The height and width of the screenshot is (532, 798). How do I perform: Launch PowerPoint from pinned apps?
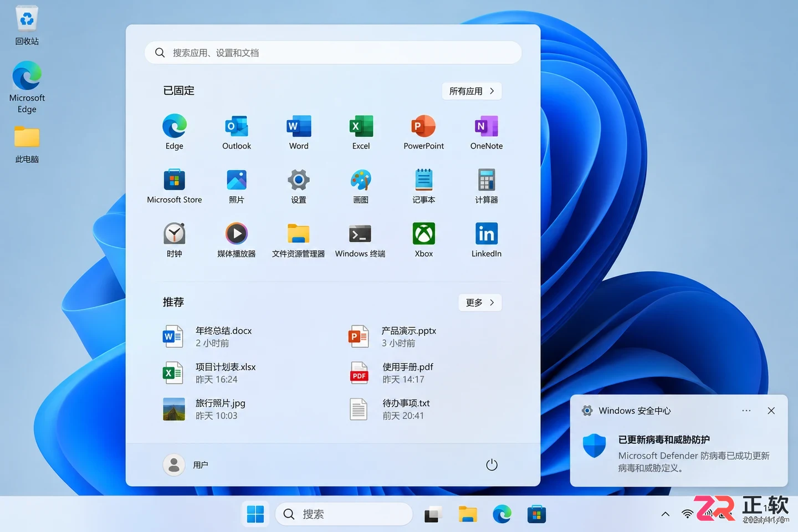[x=423, y=132]
